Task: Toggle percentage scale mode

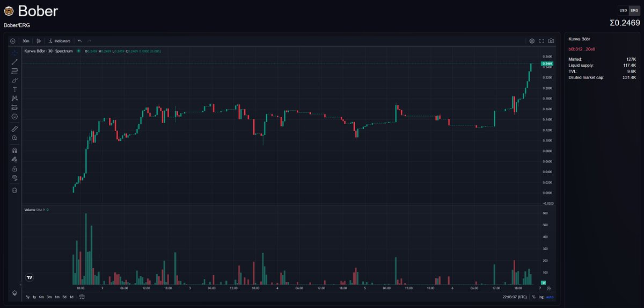Action: [533, 297]
